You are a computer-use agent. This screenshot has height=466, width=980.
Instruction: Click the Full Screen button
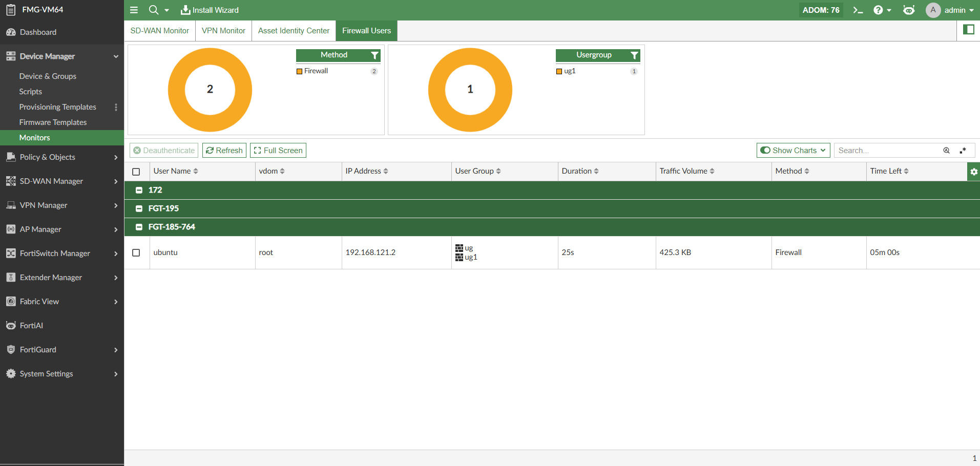point(278,151)
